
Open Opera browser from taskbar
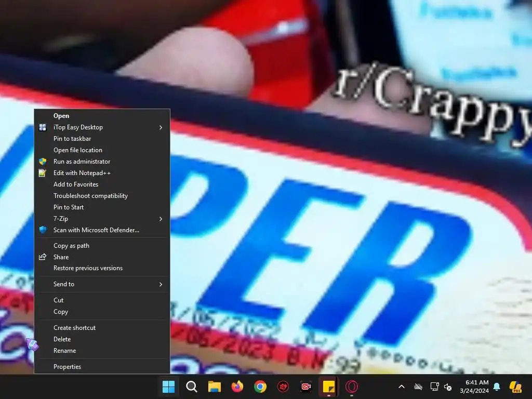352,387
